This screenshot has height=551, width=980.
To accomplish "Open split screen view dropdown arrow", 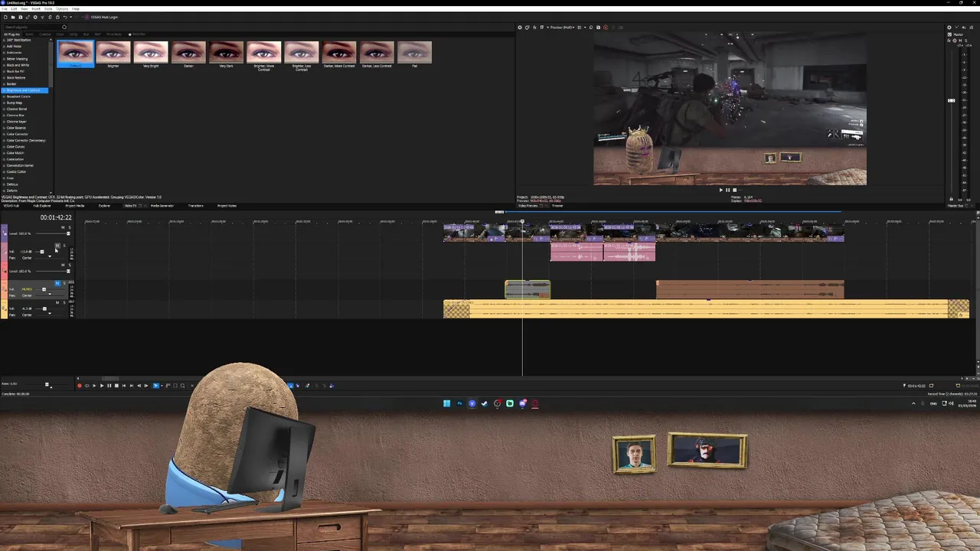I will coord(548,28).
